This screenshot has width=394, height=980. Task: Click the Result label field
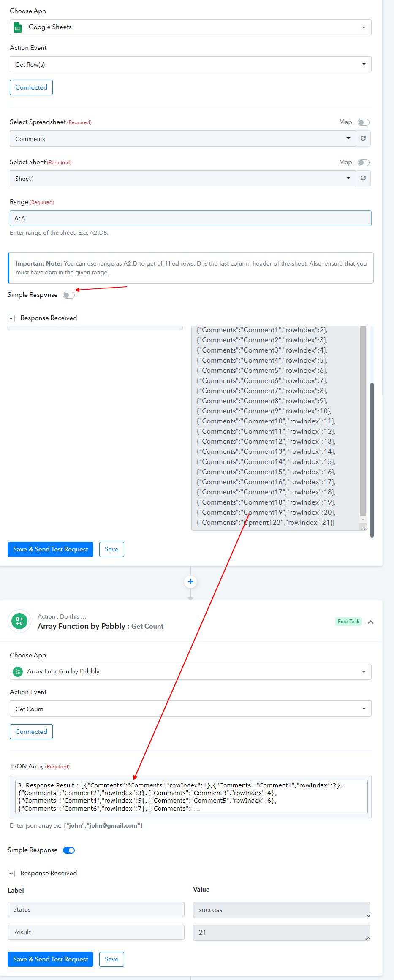click(x=96, y=932)
